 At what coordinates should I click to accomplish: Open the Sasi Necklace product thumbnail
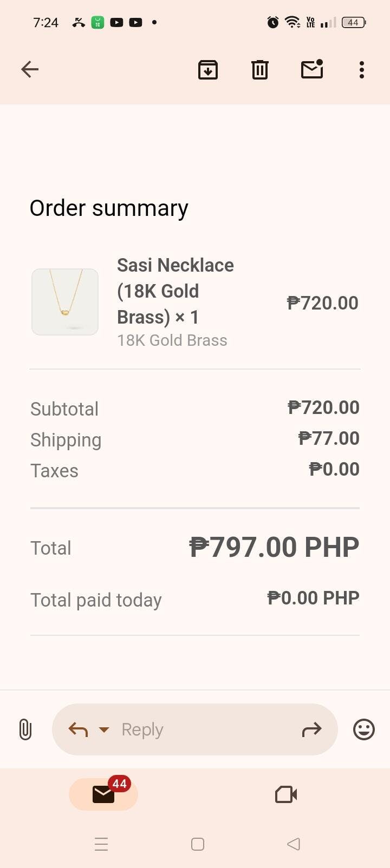[65, 302]
